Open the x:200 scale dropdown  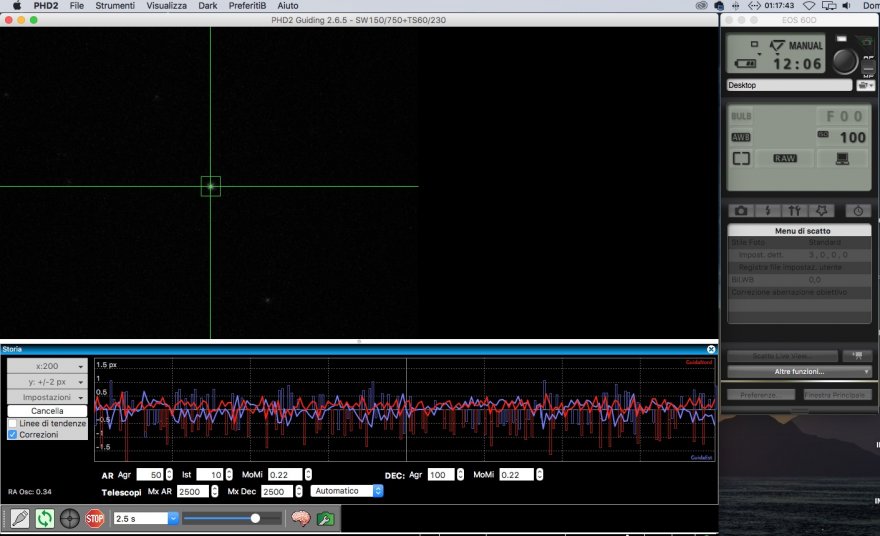coord(47,367)
